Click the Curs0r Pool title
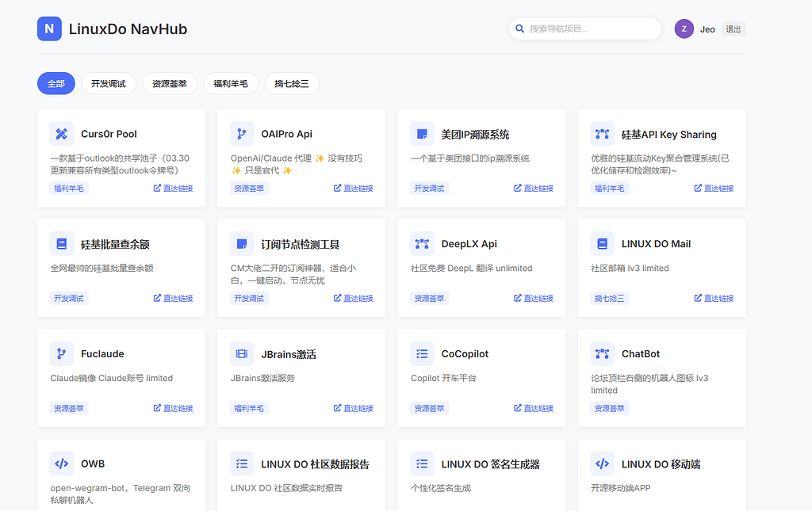This screenshot has width=812, height=511. (x=109, y=134)
